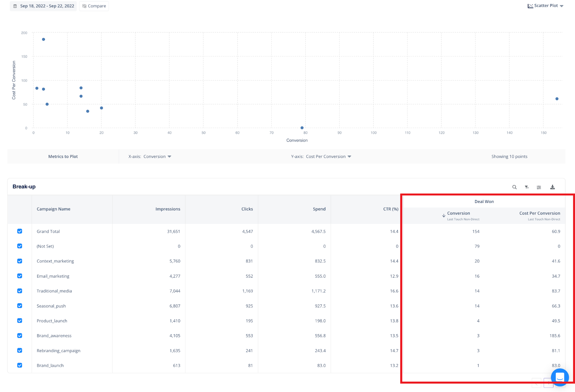Toggle the Email_marketing checkbox
The width and height of the screenshot is (575, 392).
click(x=20, y=276)
